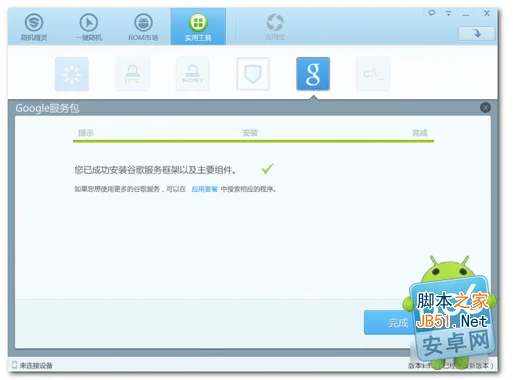Open the 刷机精灵 home tab

coord(34,27)
